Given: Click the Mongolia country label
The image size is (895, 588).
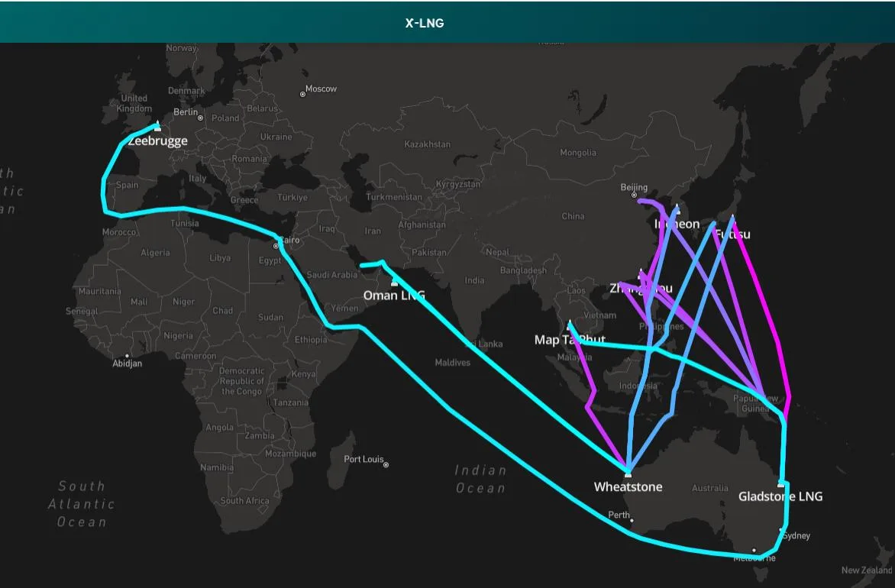Looking at the screenshot, I should point(578,153).
